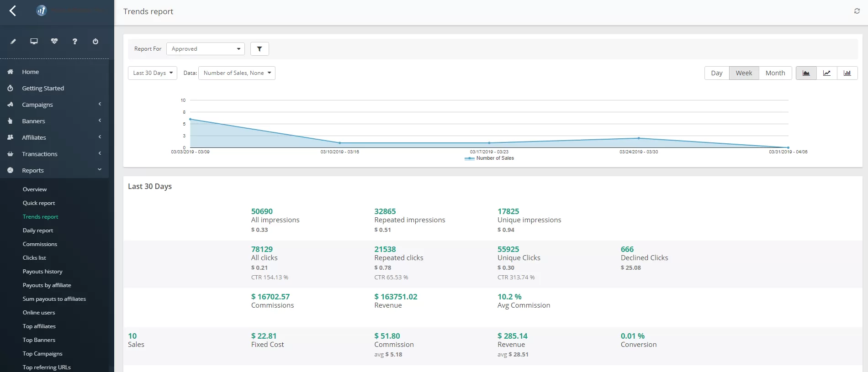Viewport: 868px width, 372px height.
Task: Group chart data by Day
Action: tap(716, 73)
